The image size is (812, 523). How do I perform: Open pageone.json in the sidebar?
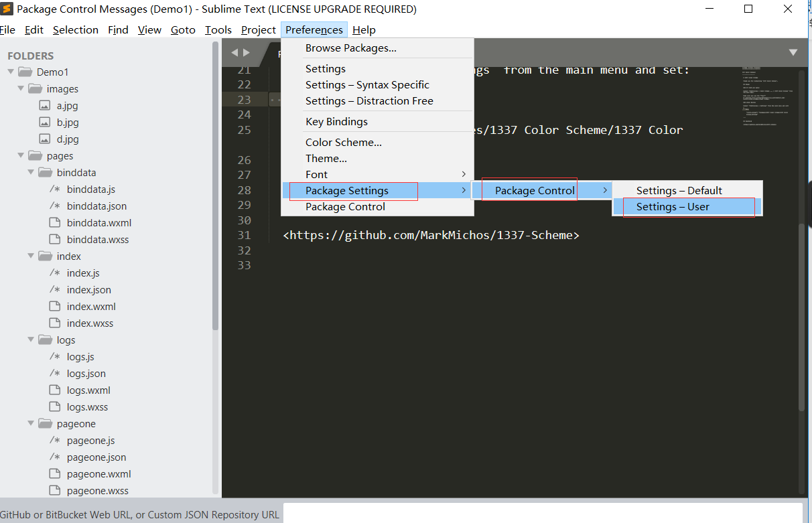click(96, 457)
